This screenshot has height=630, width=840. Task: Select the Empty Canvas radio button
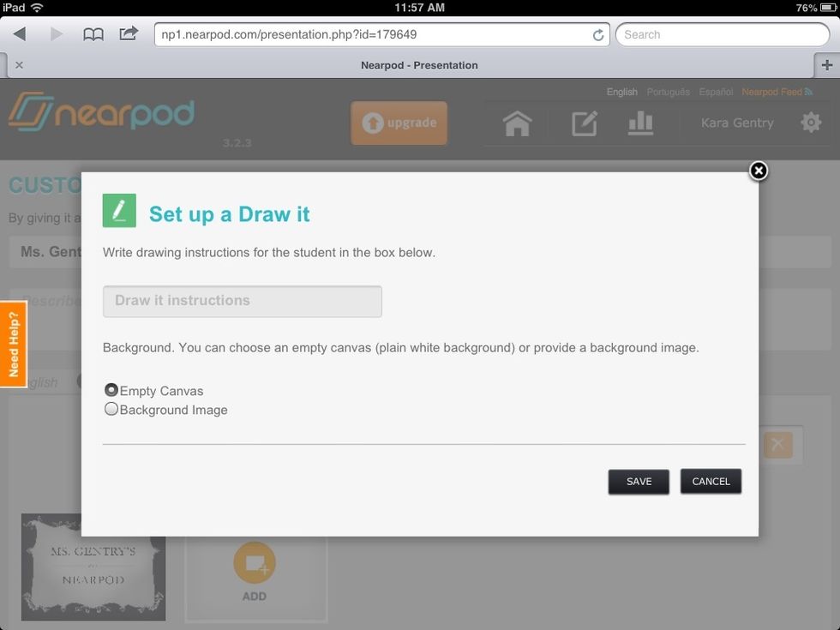(111, 389)
